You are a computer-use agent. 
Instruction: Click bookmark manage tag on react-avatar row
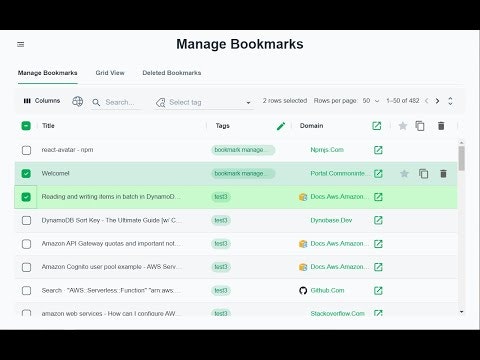click(243, 150)
